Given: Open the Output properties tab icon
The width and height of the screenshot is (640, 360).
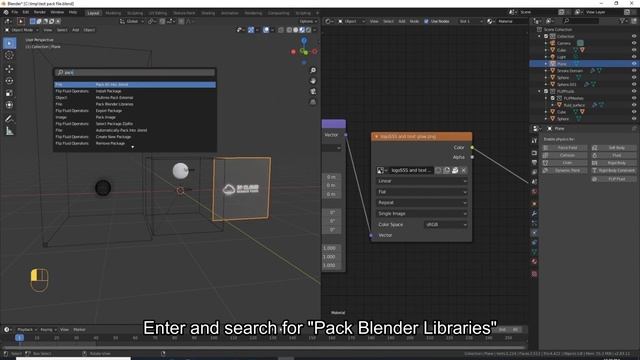Looking at the screenshot, I should [534, 162].
